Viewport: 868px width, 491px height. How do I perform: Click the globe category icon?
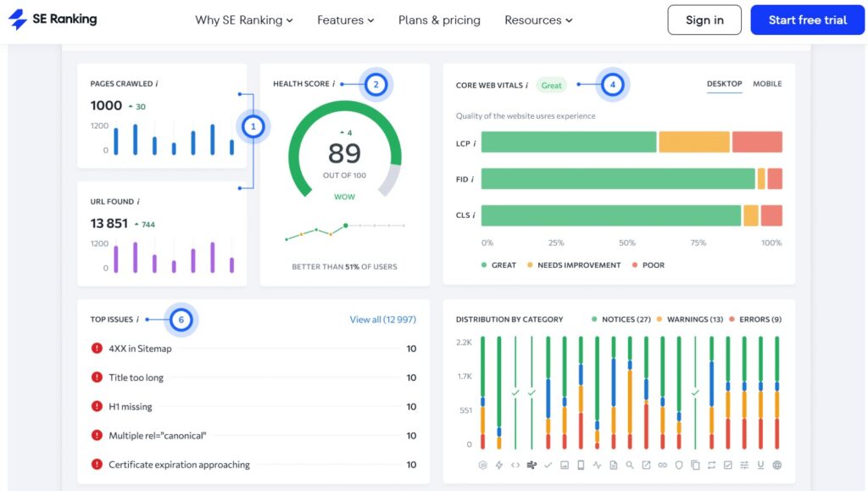pyautogui.click(x=776, y=465)
